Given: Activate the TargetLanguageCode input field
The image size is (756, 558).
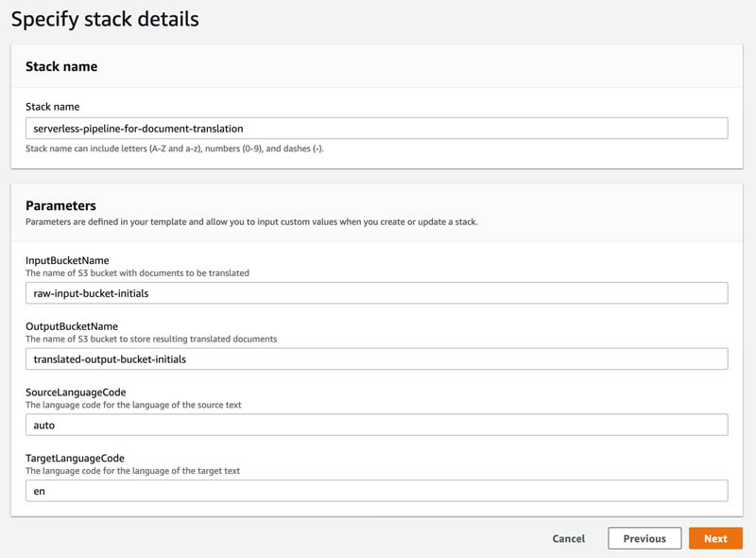Looking at the screenshot, I should [376, 491].
